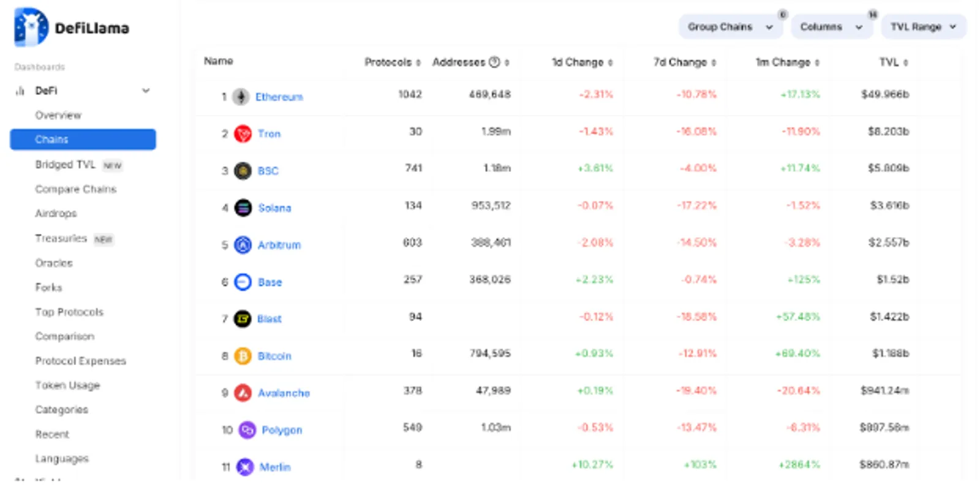The width and height of the screenshot is (980, 490).
Task: Sort by 1m Change column arrow
Action: [817, 62]
